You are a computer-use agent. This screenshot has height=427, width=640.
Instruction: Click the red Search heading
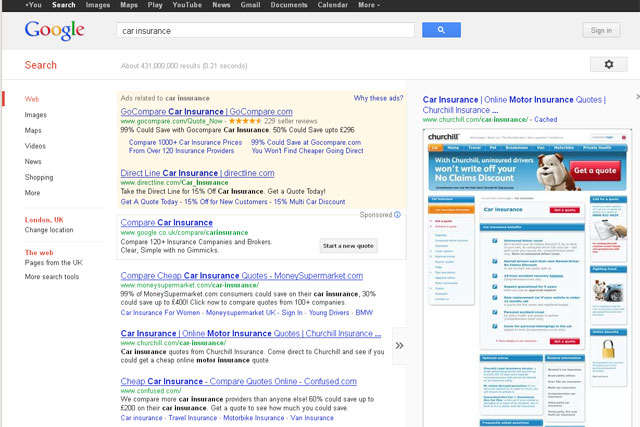point(40,65)
